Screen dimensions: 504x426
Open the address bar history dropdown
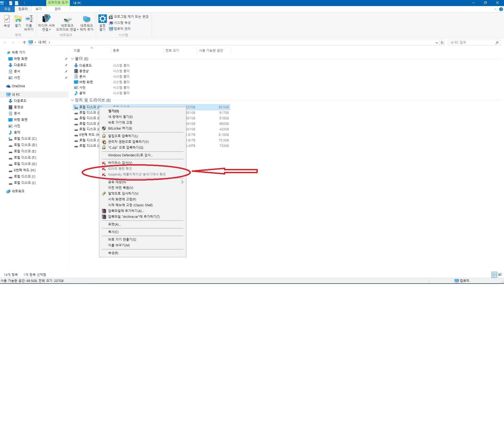(x=437, y=43)
